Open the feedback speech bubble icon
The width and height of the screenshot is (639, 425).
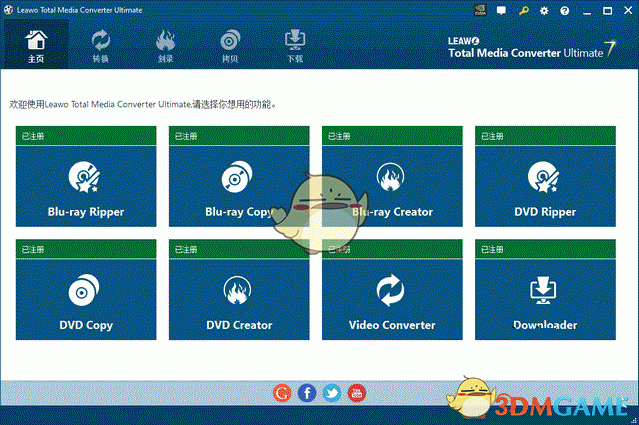[501, 9]
